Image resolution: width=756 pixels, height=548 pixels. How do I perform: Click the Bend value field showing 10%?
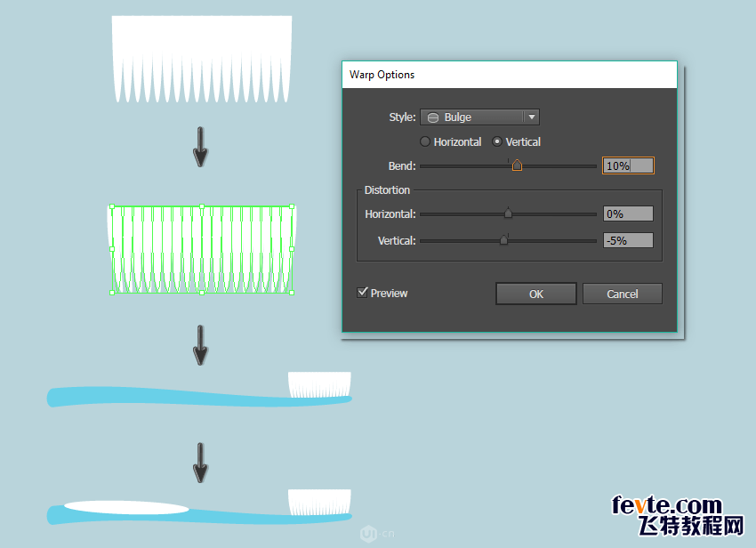[x=628, y=165]
